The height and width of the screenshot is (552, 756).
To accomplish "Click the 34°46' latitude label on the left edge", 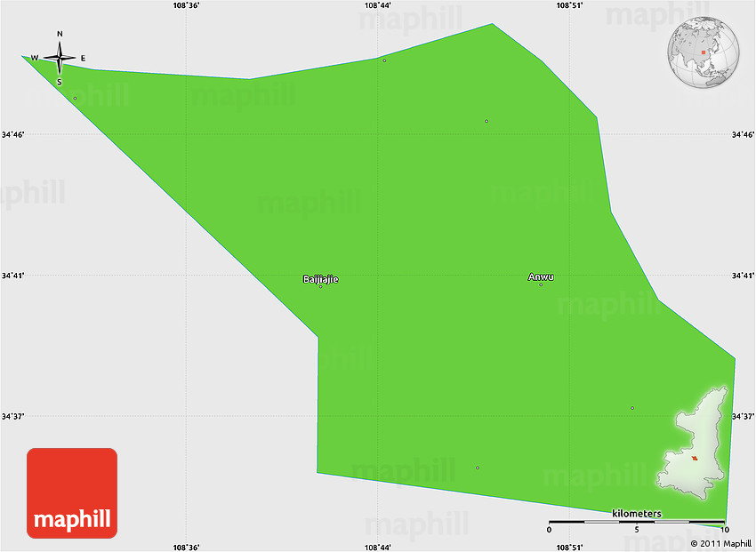I will [12, 135].
